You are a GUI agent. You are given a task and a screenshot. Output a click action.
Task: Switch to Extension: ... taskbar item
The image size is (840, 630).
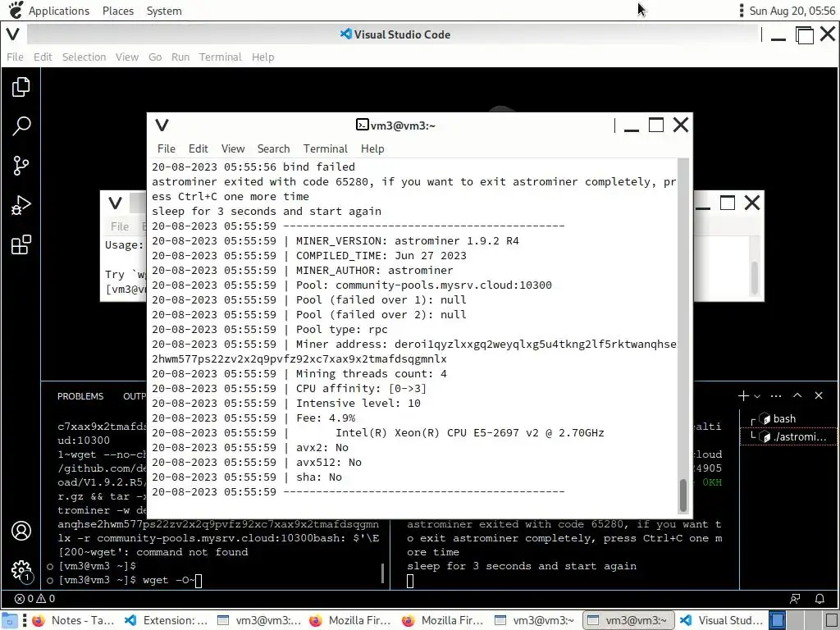coord(166,620)
